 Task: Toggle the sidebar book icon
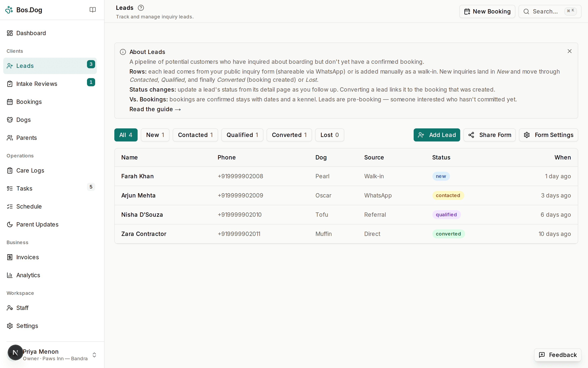[92, 10]
